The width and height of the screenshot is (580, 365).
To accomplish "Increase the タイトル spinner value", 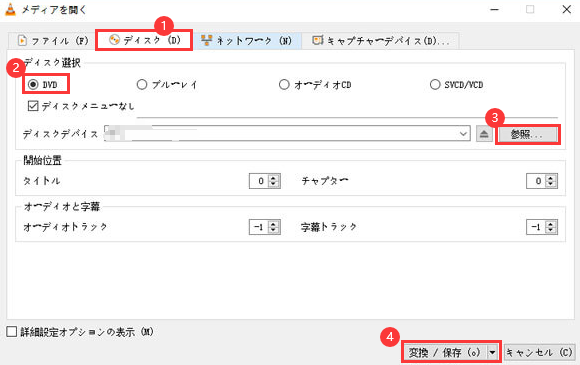I will [x=273, y=178].
